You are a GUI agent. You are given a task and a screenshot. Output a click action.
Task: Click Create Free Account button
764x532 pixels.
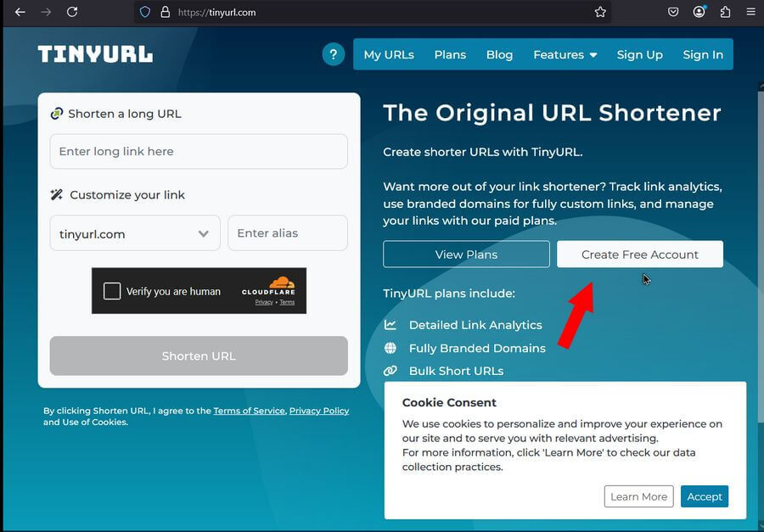[x=640, y=255]
